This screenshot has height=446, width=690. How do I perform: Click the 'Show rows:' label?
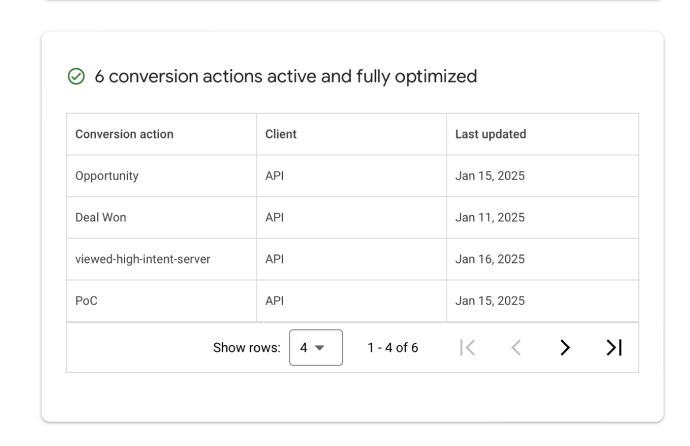246,347
